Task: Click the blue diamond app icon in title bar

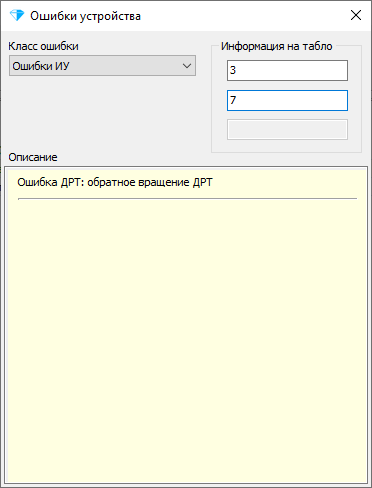Action: coord(17,15)
